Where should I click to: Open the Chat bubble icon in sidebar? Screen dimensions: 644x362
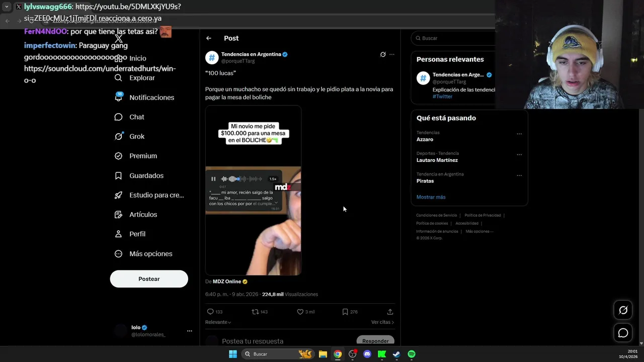(x=118, y=117)
